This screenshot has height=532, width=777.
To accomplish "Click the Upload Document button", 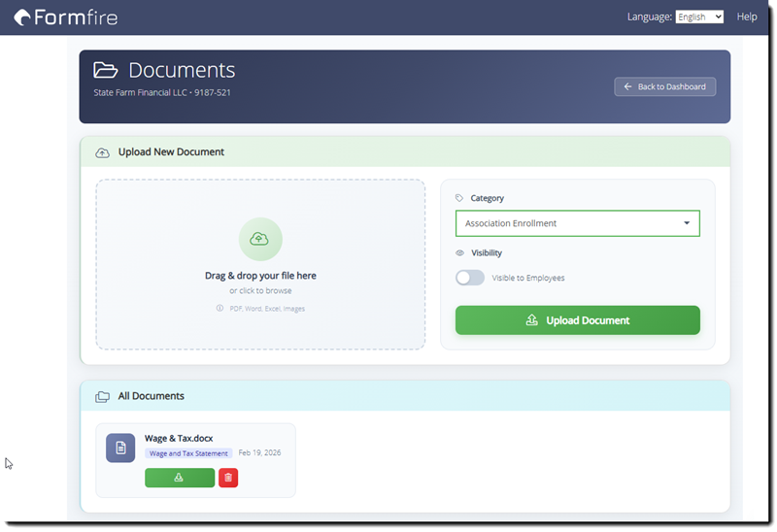I will pyautogui.click(x=577, y=320).
